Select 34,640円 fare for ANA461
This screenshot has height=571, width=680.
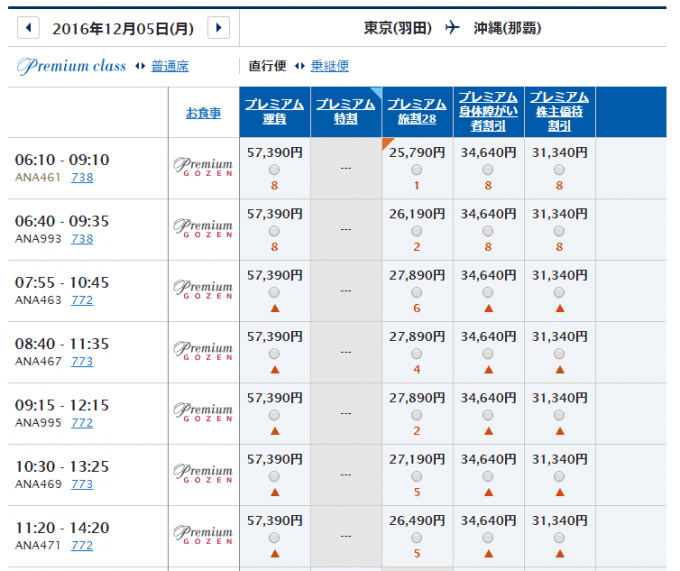tap(488, 170)
